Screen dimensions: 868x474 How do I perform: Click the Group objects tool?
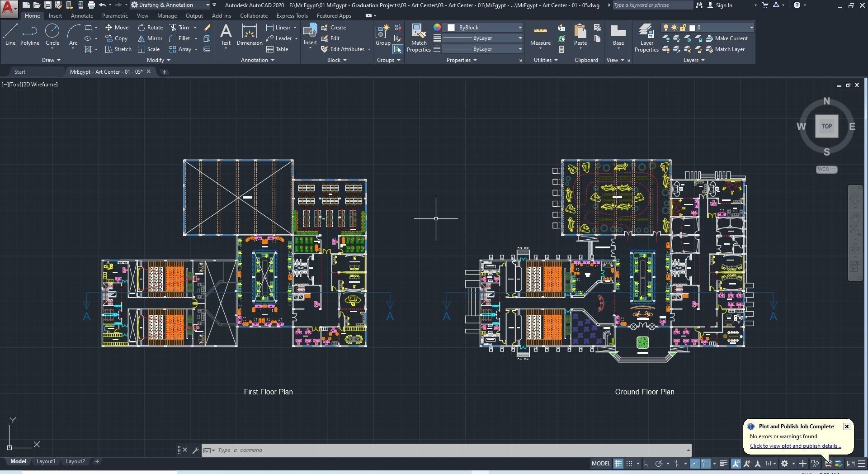[383, 35]
